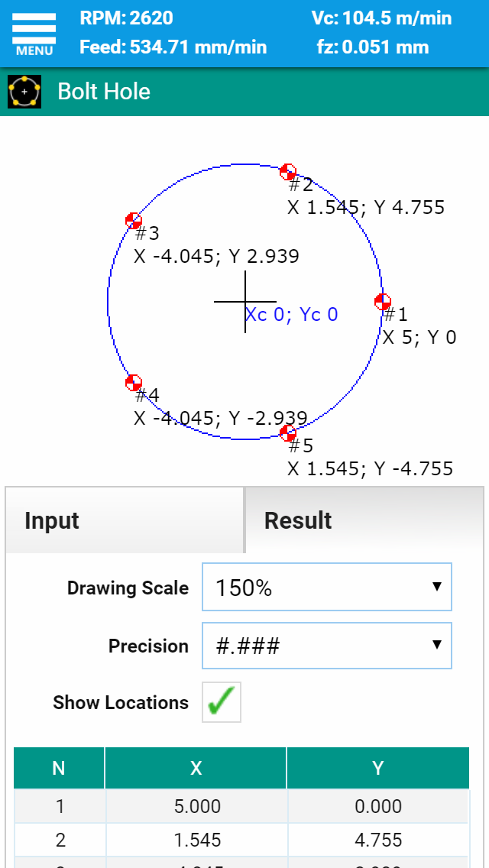Select table row 2 with X 1.545

[x=241, y=840]
